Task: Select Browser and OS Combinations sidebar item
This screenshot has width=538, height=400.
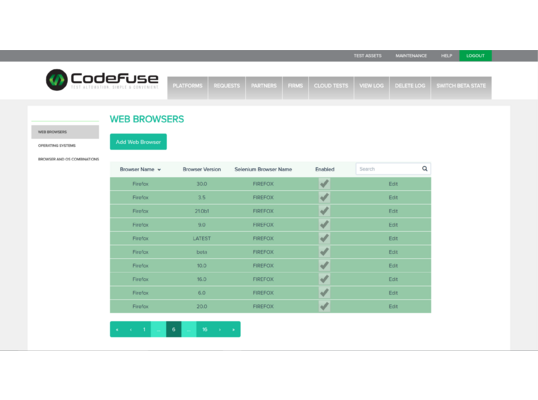Action: [x=68, y=159]
